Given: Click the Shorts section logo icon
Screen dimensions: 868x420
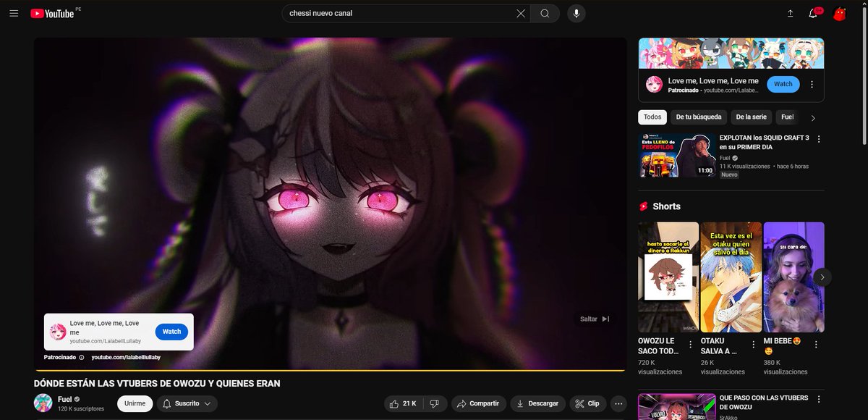Looking at the screenshot, I should click(643, 206).
